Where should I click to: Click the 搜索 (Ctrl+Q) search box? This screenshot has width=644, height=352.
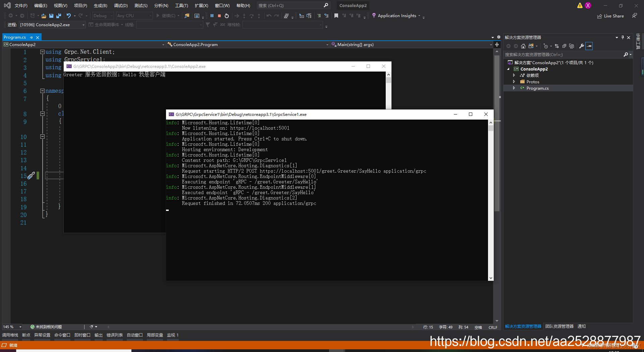tap(293, 5)
